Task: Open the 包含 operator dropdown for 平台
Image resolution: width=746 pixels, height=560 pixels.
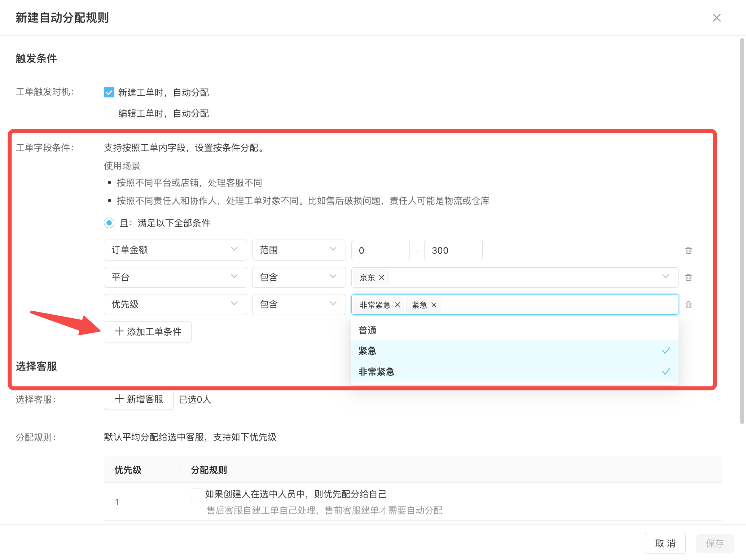Action: click(299, 277)
